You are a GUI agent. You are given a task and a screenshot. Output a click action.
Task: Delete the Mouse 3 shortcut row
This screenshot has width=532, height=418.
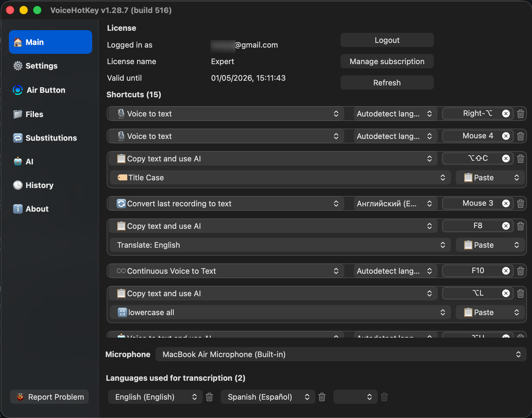(520, 204)
